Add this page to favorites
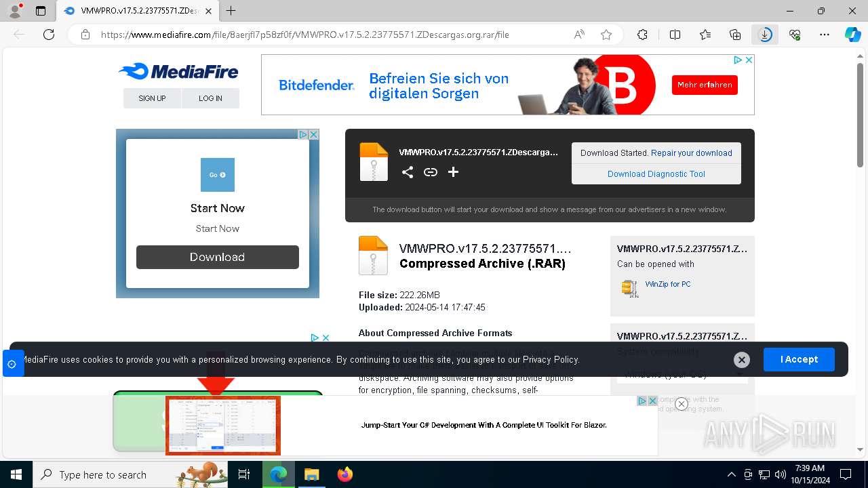Screen dimensions: 868x488 606,35
